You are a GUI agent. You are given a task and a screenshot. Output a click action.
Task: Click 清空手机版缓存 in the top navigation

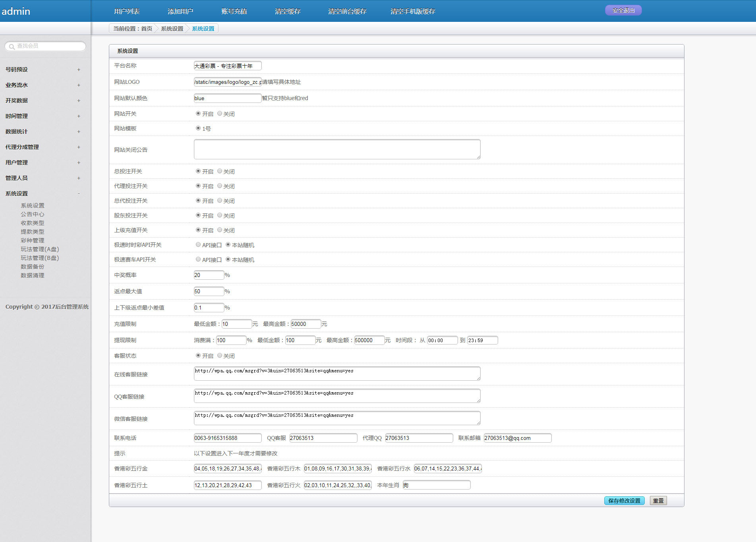413,11
